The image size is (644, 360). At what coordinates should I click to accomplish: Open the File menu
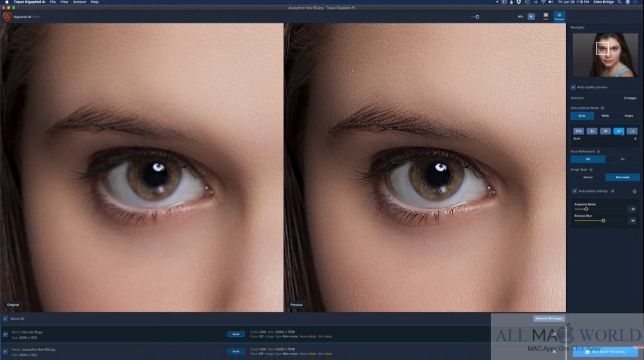[53, 3]
